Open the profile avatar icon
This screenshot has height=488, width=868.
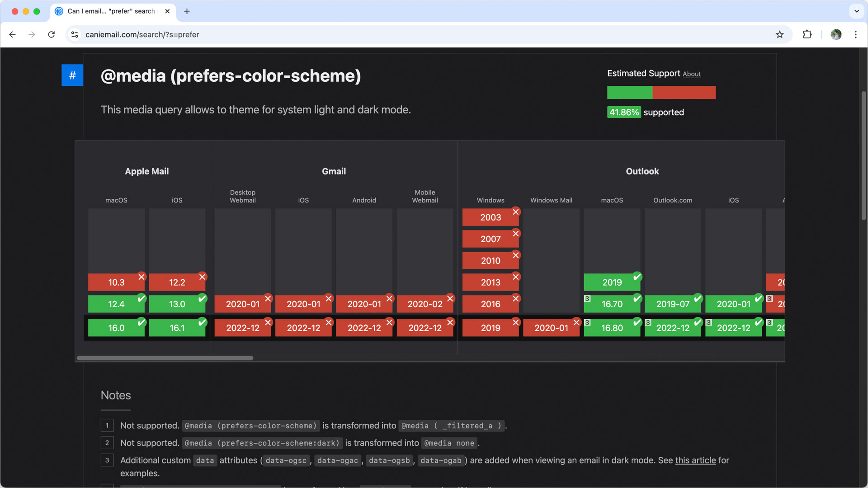[x=836, y=35]
